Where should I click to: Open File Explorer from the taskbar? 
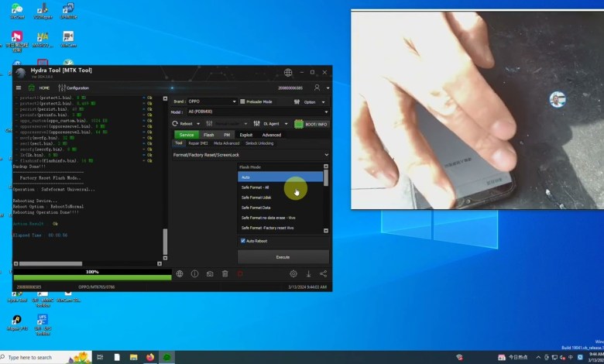coord(134,358)
